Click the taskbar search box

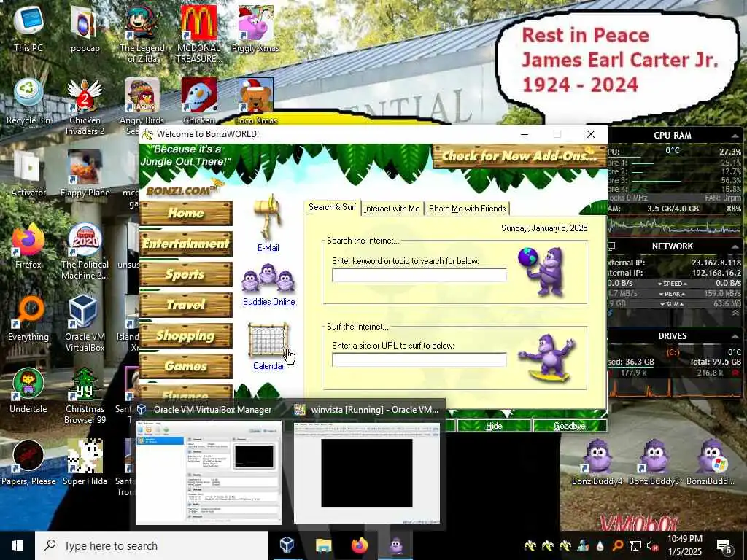152,545
